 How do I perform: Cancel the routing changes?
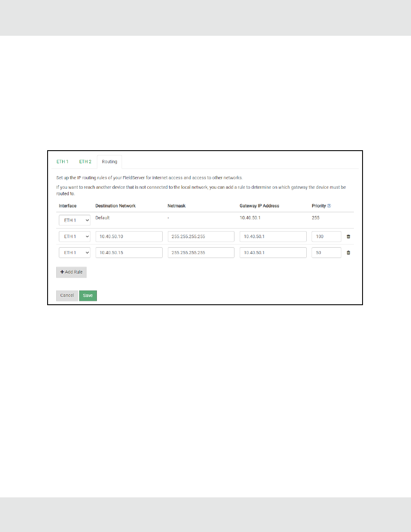coord(67,296)
